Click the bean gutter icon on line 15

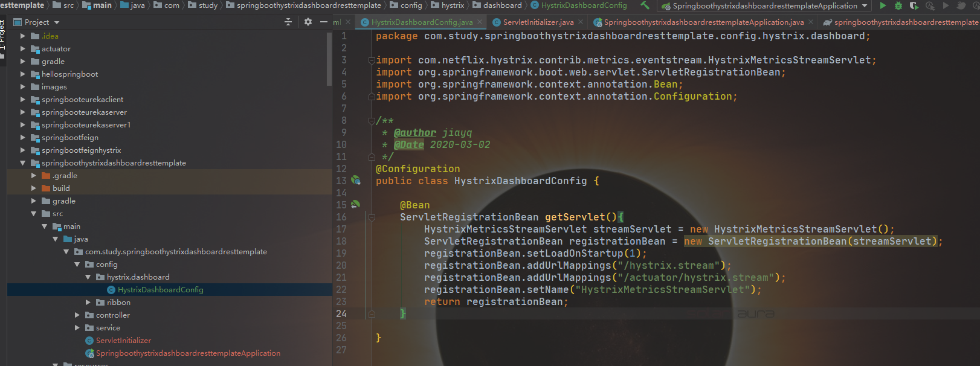tap(355, 204)
